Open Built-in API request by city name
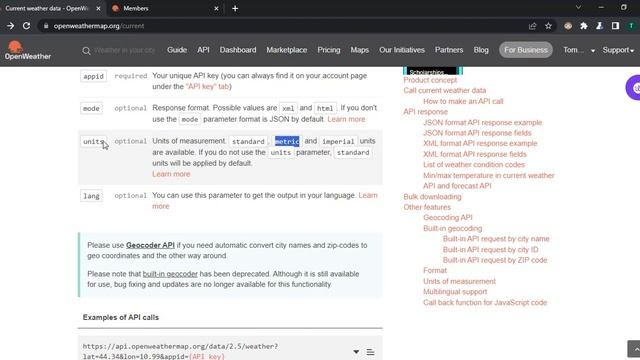Screen dimensions: 640x360 (x=496, y=239)
